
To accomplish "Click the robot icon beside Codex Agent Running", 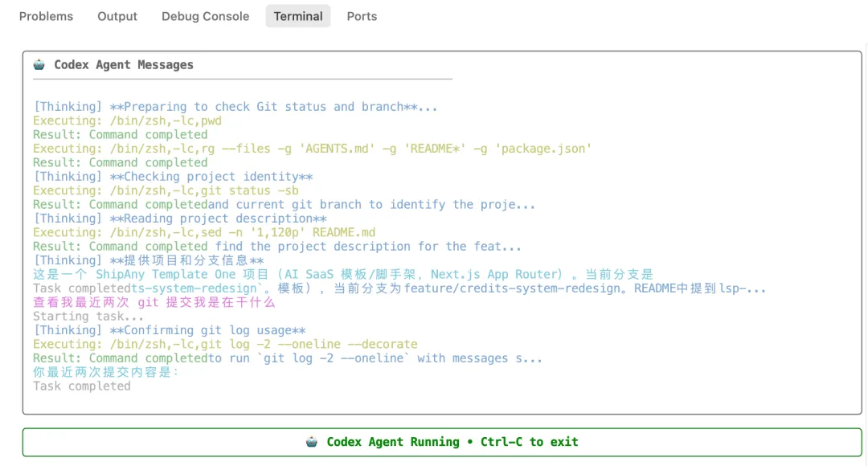I will pos(313,442).
